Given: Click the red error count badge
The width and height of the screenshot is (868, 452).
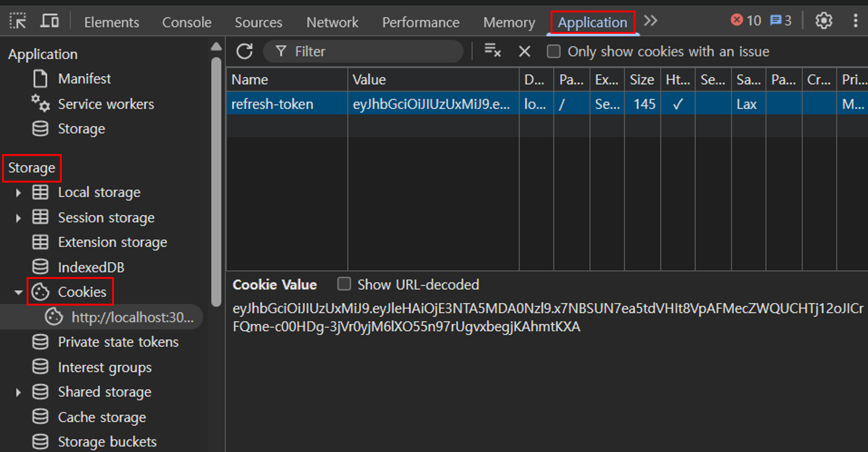Looking at the screenshot, I should [746, 21].
